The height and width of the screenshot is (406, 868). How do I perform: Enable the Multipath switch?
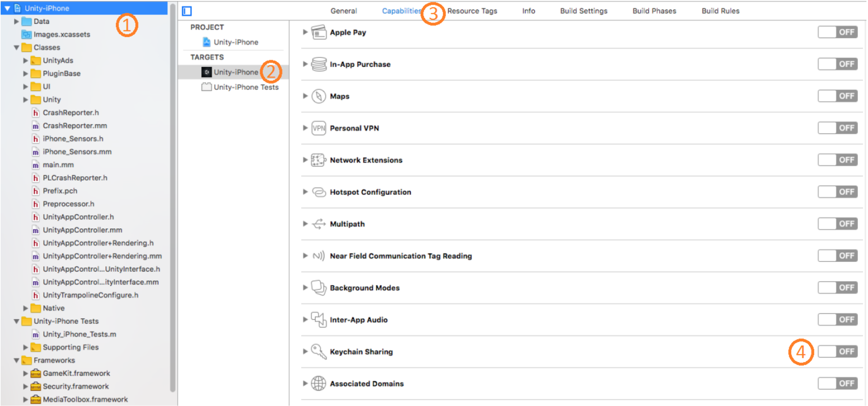(x=838, y=224)
